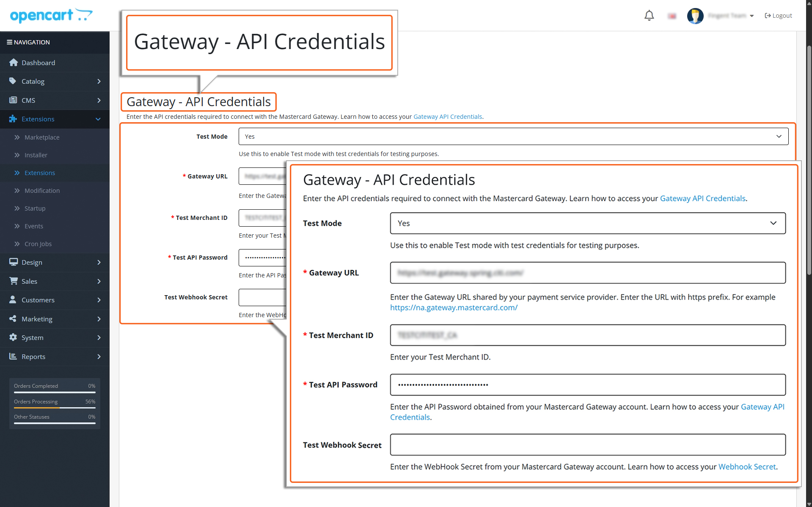812x507 pixels.
Task: Click the Catalog tag icon
Action: point(14,81)
